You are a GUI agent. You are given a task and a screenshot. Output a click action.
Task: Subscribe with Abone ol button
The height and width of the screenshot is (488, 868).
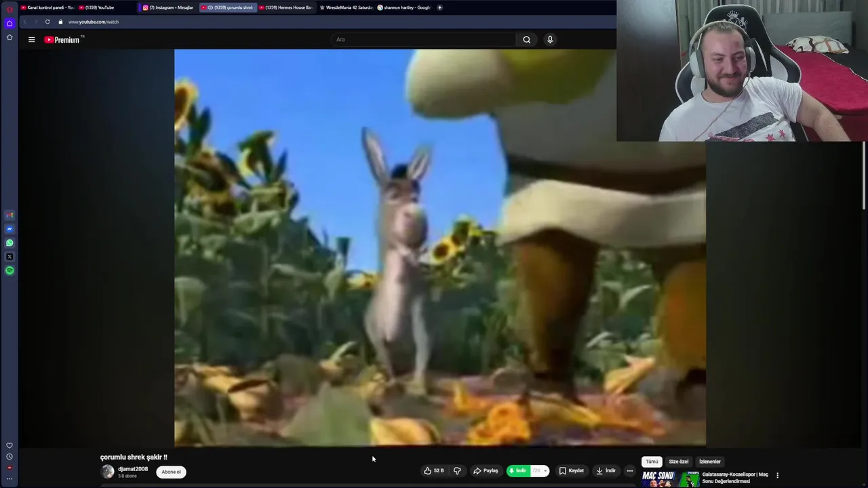click(x=171, y=472)
